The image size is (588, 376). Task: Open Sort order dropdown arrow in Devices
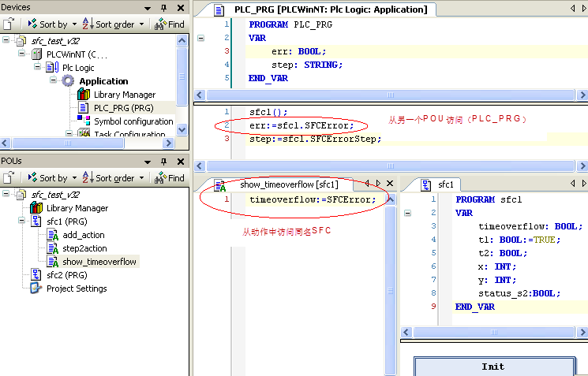(141, 24)
